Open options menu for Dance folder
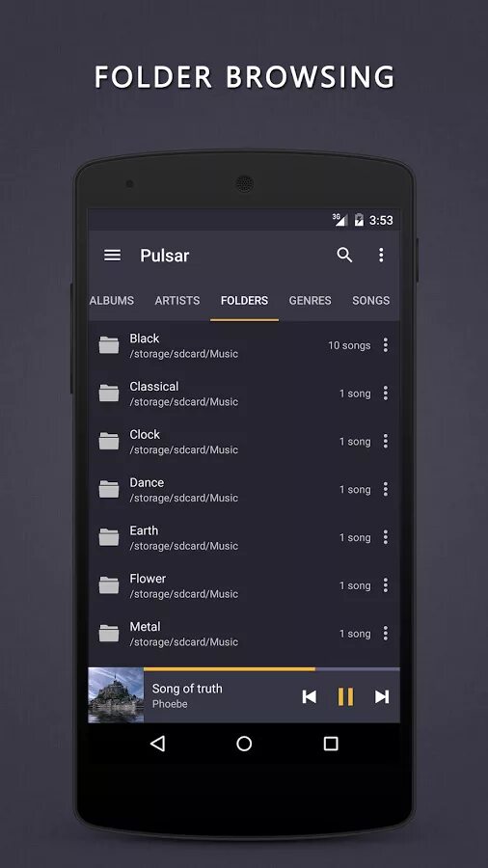This screenshot has height=868, width=488. coord(386,489)
